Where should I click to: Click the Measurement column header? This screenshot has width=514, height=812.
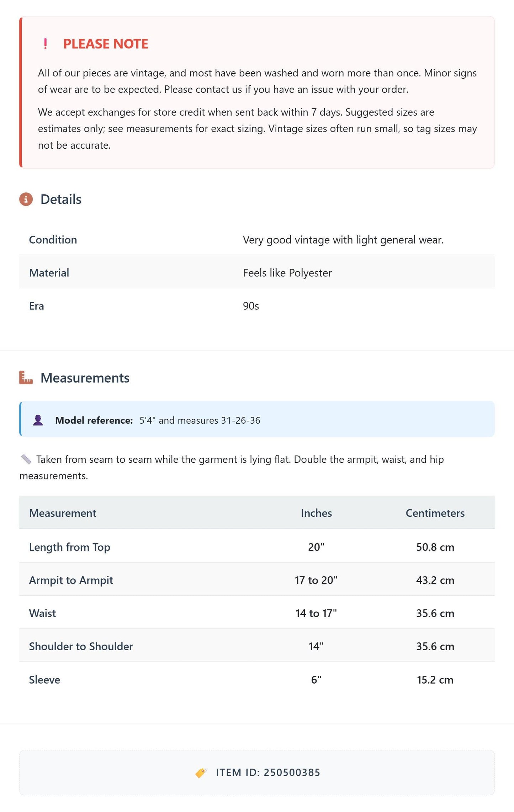coord(63,513)
